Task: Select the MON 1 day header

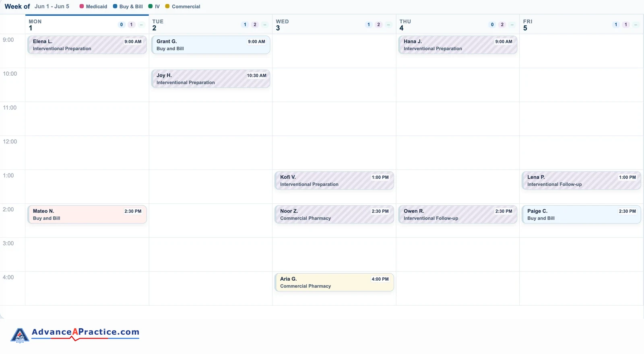Action: coord(87,25)
